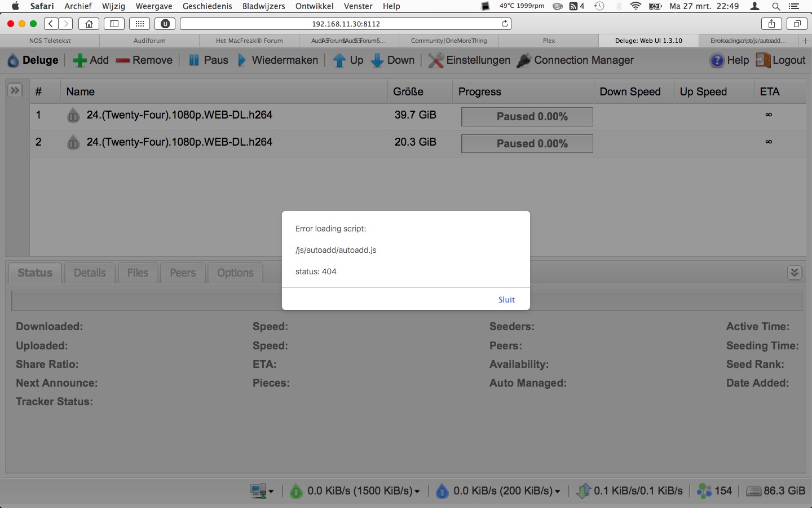Reload page with refresh icon
The image size is (812, 508).
tap(505, 24)
